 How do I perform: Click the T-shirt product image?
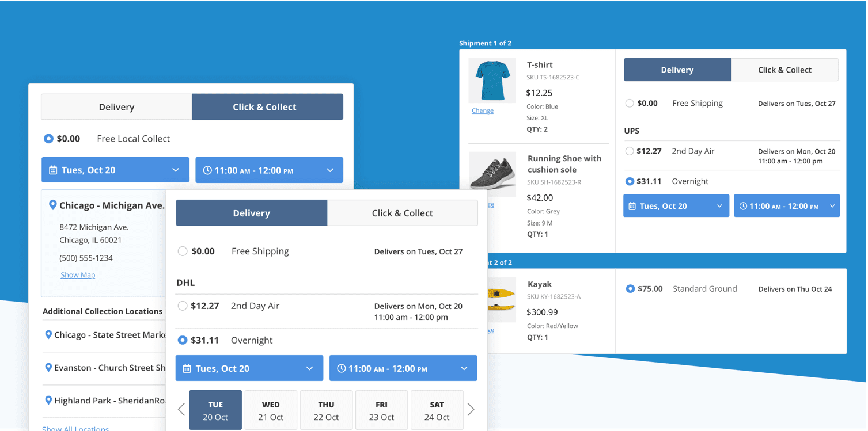click(492, 80)
